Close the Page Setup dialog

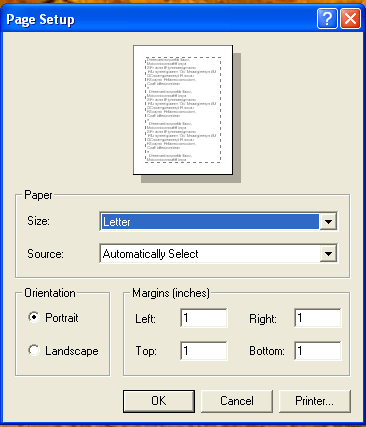tap(350, 18)
